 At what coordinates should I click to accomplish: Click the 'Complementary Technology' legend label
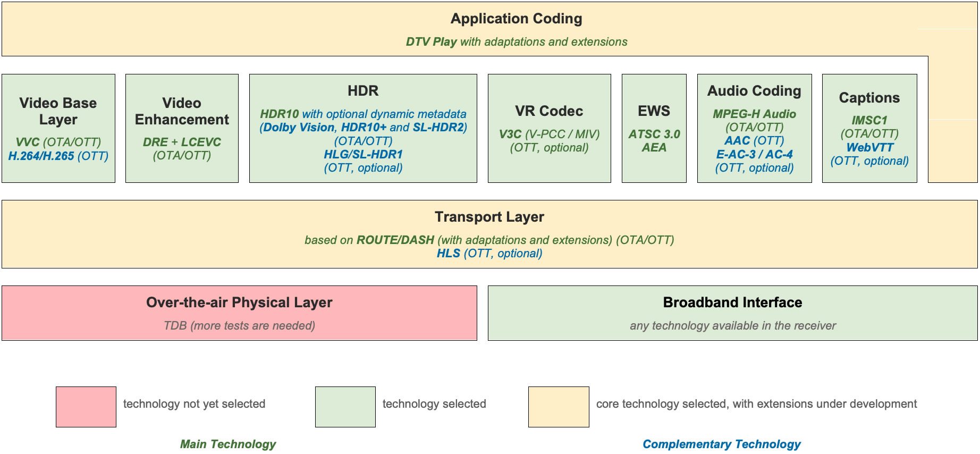point(721,444)
